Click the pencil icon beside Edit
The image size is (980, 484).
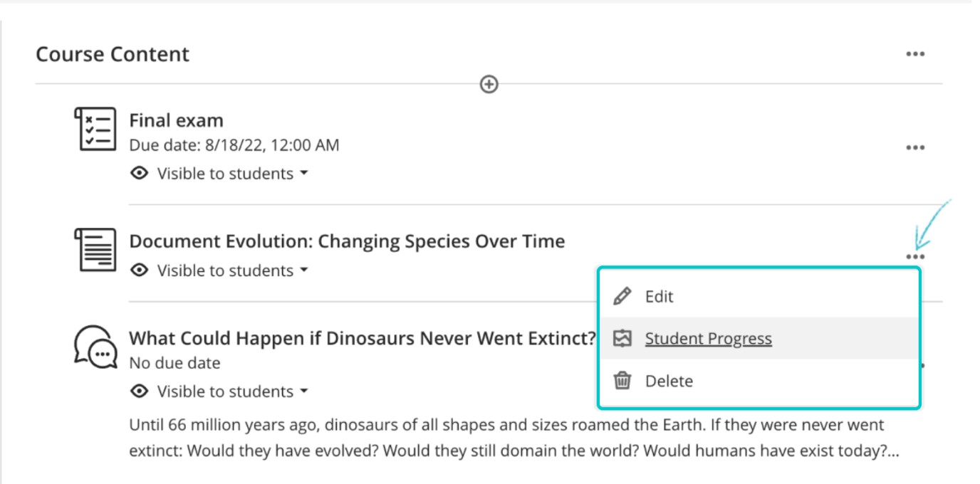[x=622, y=297]
